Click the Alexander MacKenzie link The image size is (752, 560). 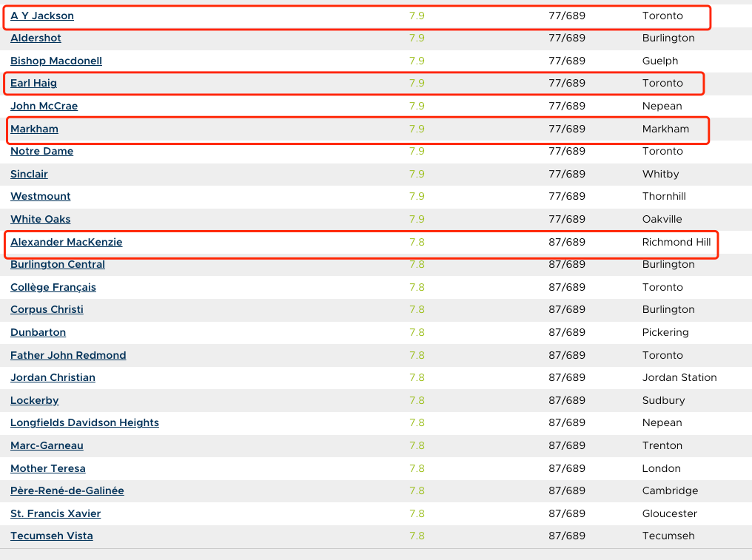coord(66,242)
